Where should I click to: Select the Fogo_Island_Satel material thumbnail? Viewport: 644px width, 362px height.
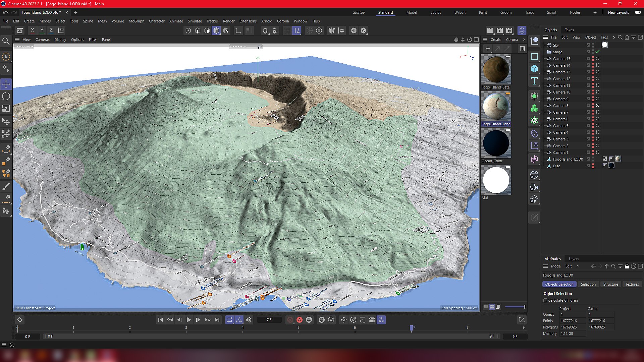(x=496, y=69)
